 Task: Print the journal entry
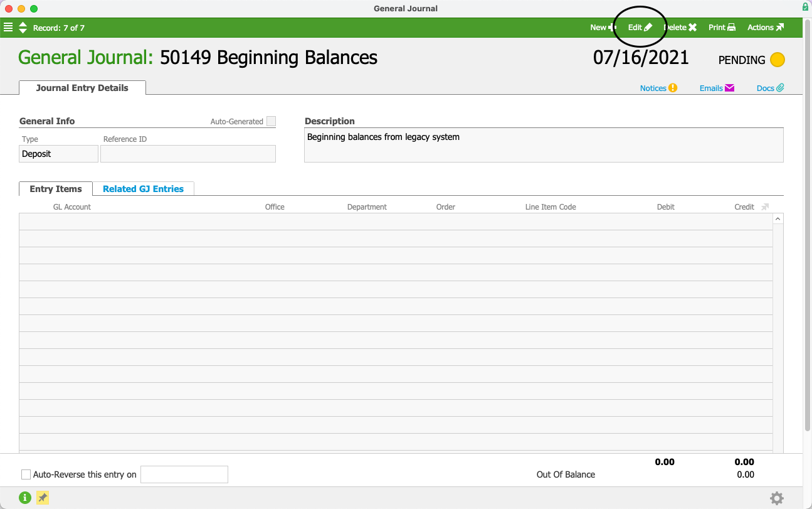click(722, 28)
